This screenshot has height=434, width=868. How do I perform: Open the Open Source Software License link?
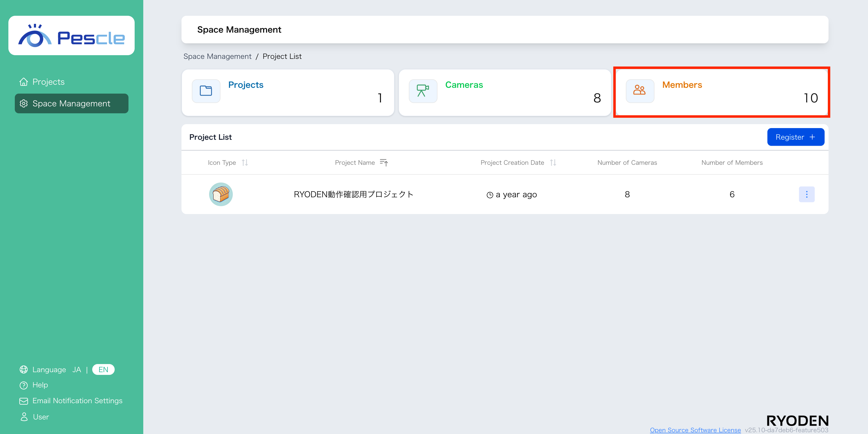click(x=695, y=430)
